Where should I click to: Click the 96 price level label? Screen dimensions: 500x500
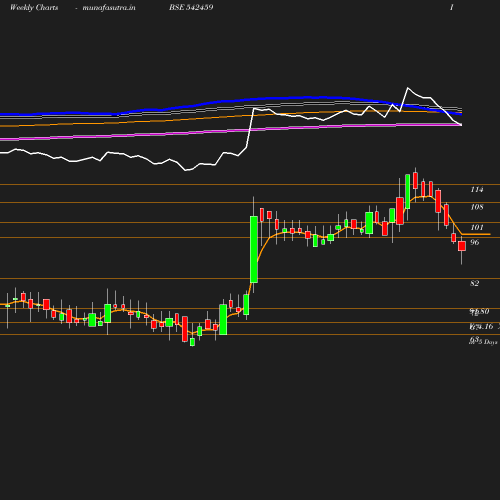(475, 242)
